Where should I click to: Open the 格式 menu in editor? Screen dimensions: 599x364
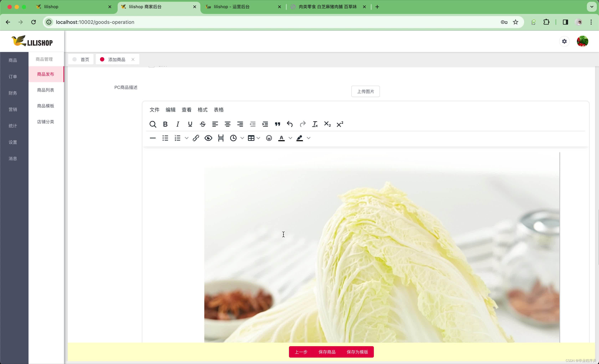[203, 110]
